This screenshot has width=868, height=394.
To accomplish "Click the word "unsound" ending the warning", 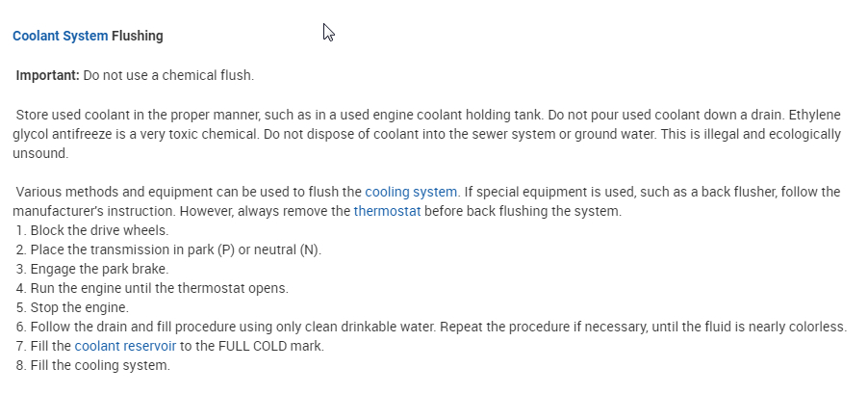I will point(39,152).
